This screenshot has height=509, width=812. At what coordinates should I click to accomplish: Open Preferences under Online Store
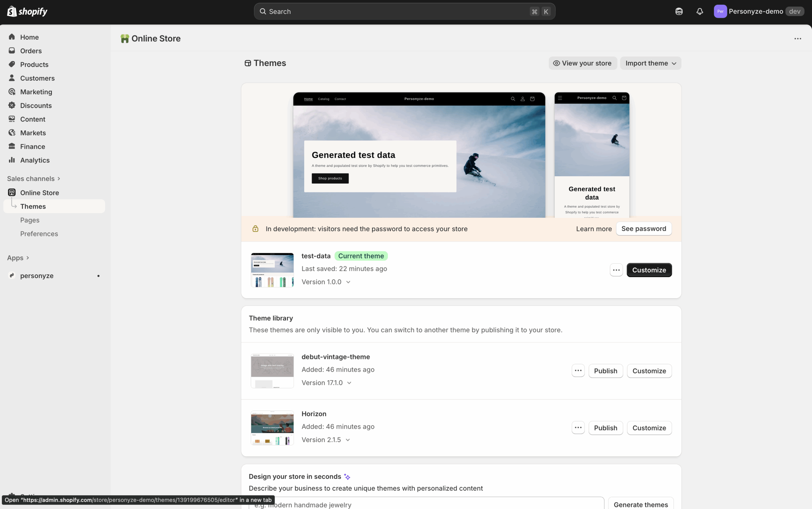(x=39, y=234)
